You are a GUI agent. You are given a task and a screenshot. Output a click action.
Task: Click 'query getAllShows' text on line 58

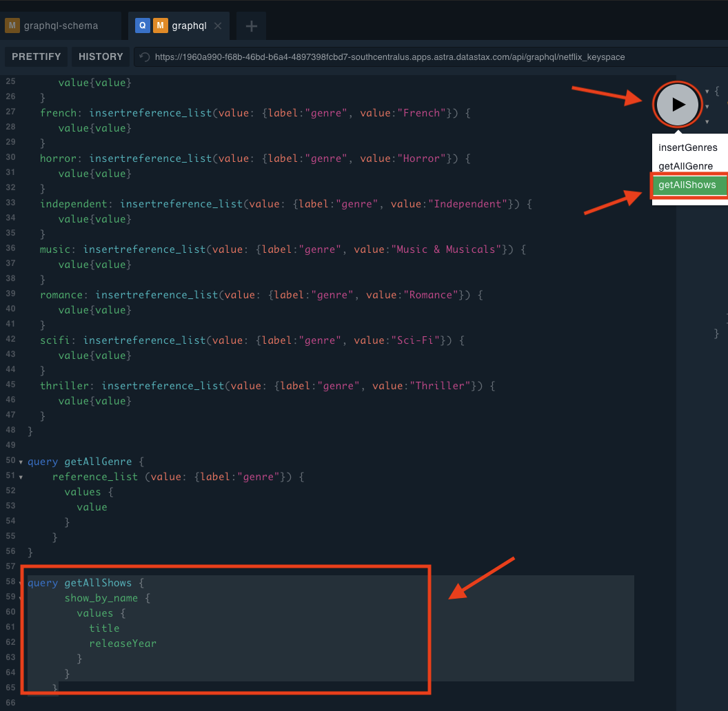(79, 583)
